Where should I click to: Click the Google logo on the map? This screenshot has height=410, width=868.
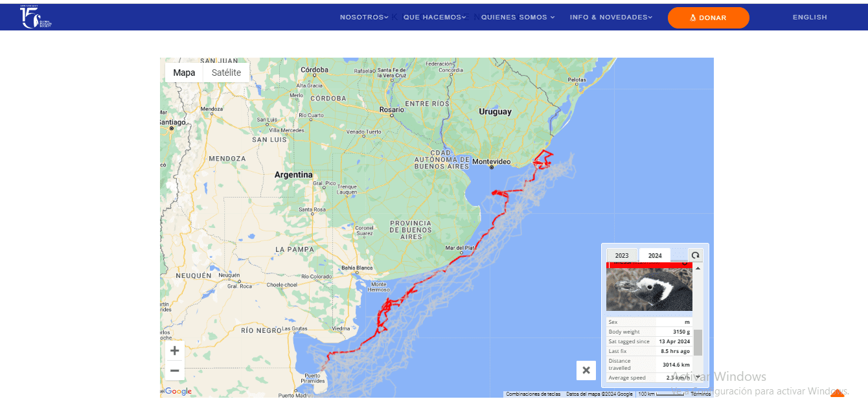pyautogui.click(x=178, y=391)
